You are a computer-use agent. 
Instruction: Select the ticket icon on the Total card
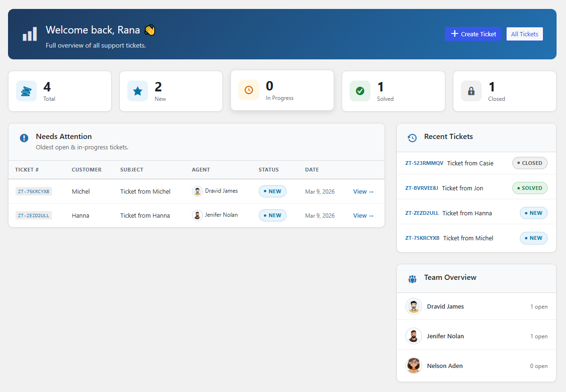point(26,90)
